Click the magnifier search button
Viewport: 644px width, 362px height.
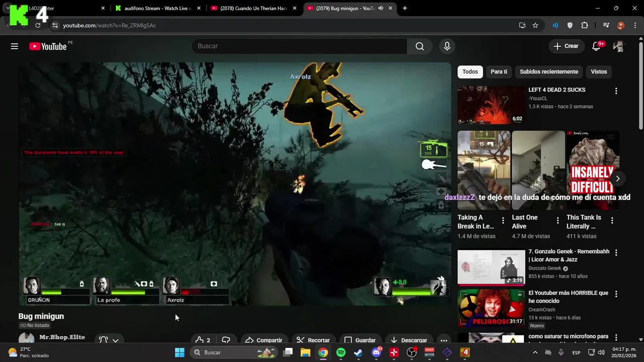click(420, 46)
